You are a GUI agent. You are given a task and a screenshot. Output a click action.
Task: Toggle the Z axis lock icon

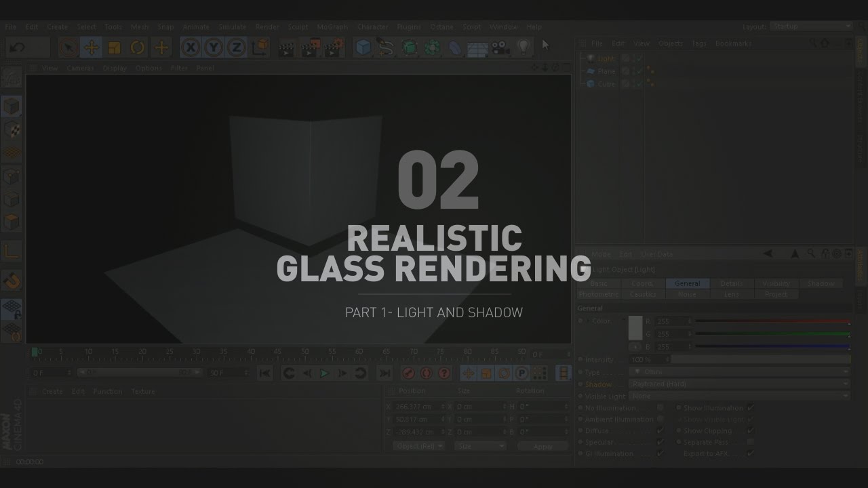236,47
